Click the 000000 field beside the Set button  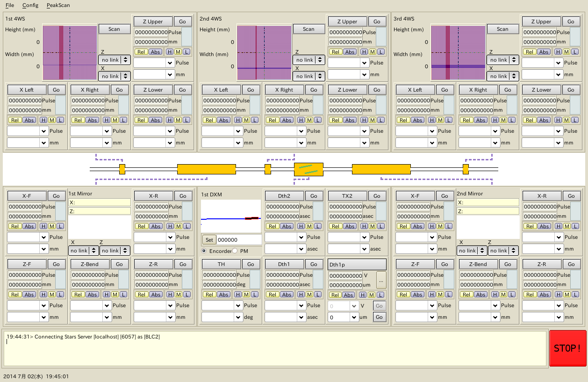point(238,240)
